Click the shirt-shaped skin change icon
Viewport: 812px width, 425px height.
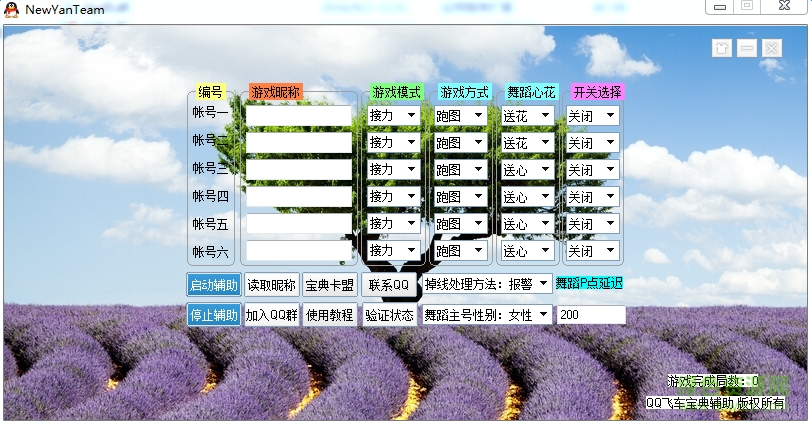point(721,48)
